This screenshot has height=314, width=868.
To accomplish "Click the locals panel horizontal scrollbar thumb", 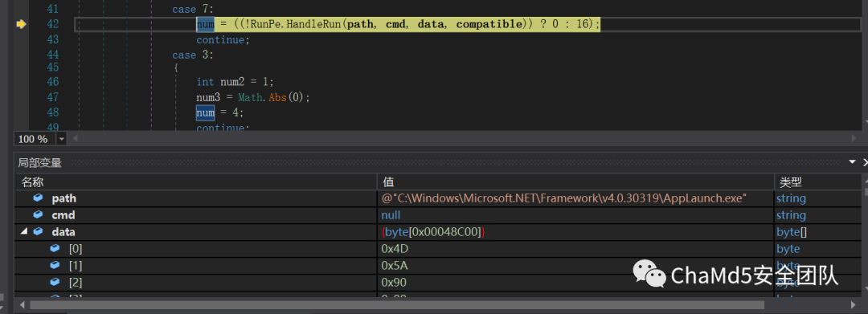I will [397, 304].
